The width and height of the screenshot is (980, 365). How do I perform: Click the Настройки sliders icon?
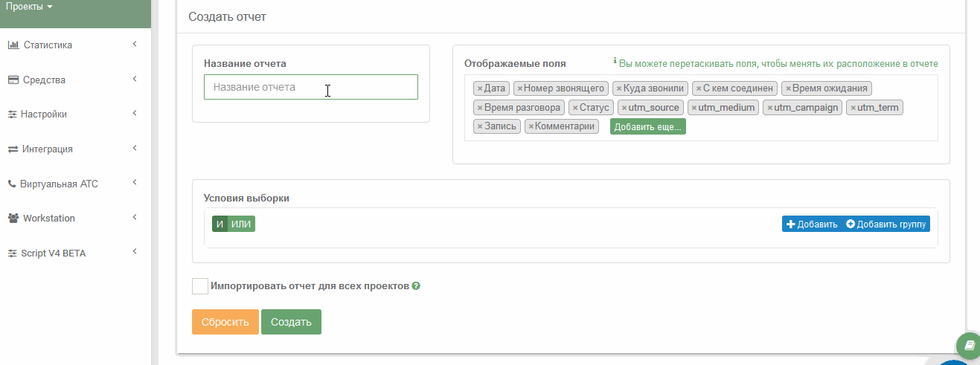tap(13, 114)
